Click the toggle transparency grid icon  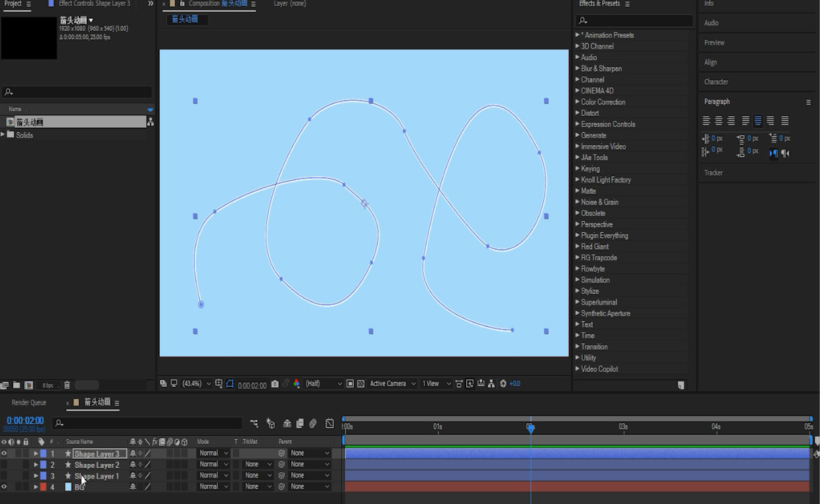pyautogui.click(x=360, y=383)
